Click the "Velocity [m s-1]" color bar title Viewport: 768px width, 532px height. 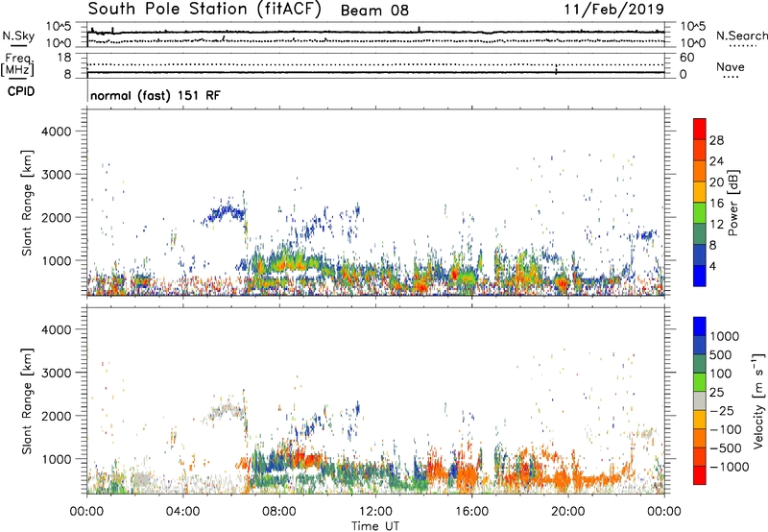coord(758,400)
